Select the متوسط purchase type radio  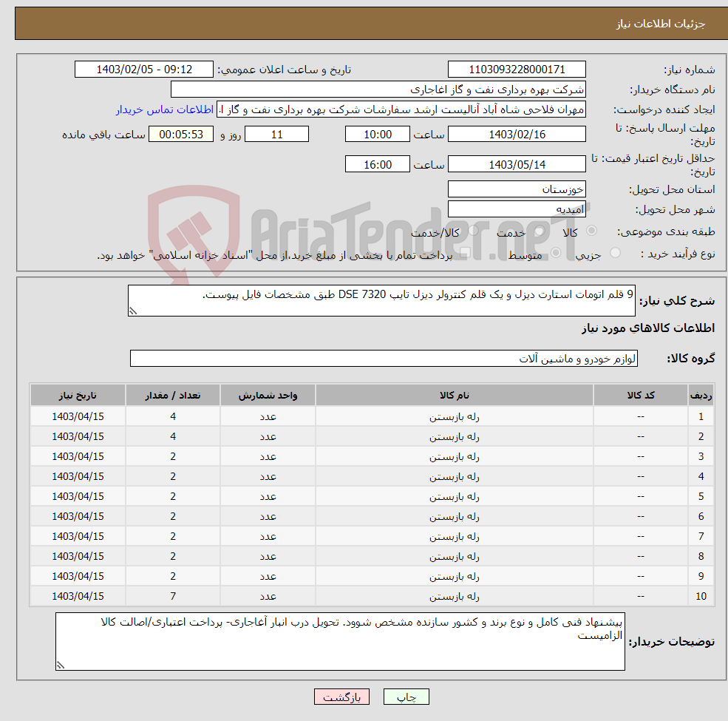click(556, 253)
